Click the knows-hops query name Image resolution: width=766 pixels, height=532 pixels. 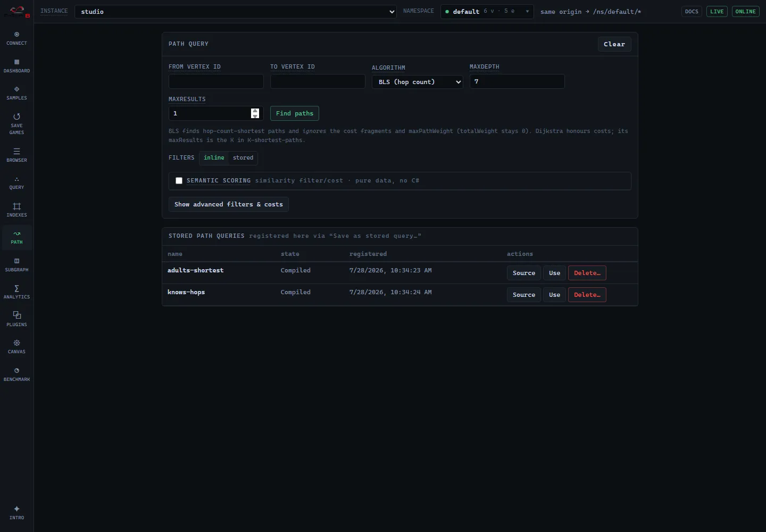186,293
